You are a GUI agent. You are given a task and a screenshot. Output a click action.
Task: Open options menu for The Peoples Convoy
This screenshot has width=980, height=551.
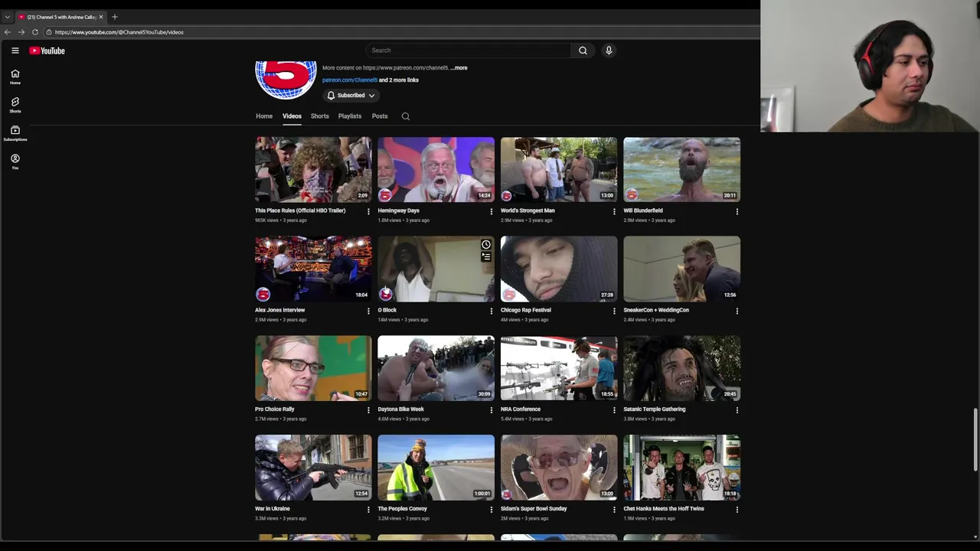click(492, 510)
